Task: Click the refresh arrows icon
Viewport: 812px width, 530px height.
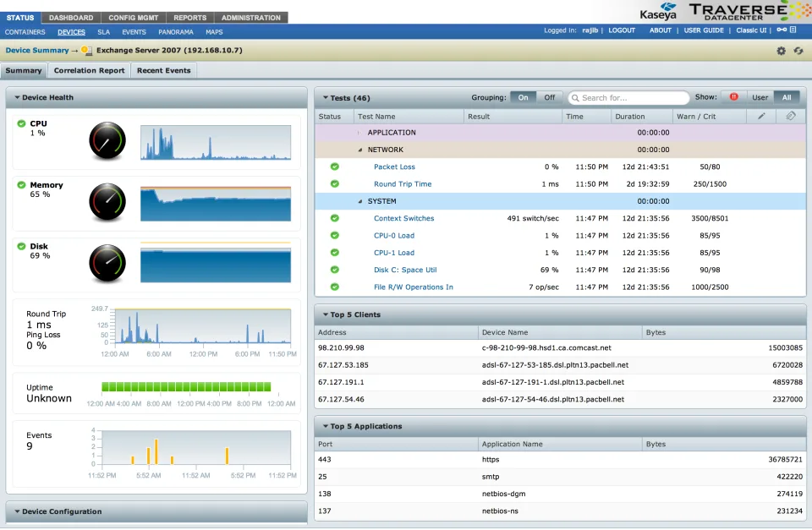Action: (798, 51)
